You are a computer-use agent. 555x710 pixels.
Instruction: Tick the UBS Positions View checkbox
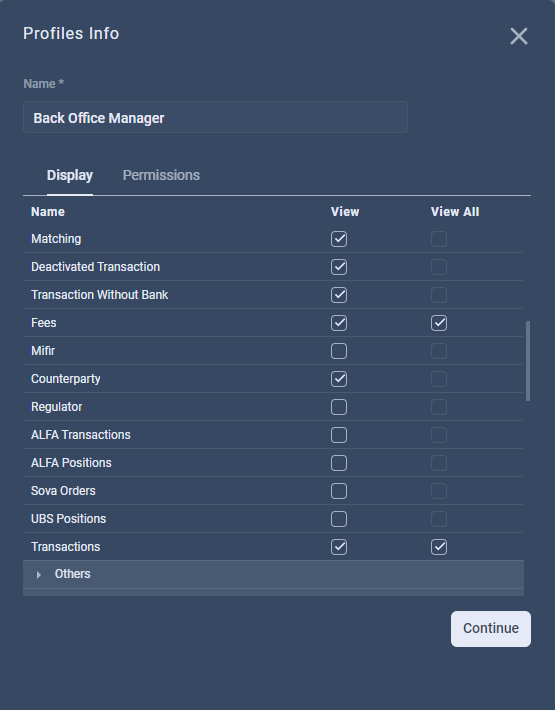[339, 519]
